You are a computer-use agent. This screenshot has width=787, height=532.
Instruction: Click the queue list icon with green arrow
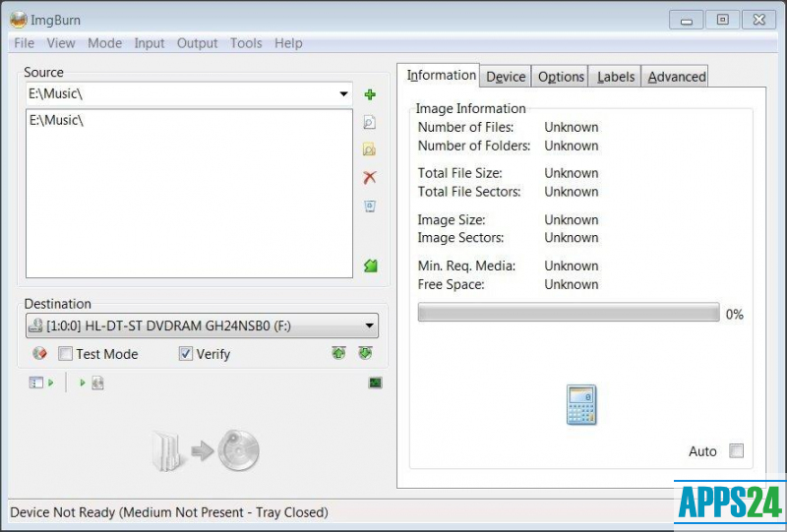pos(41,383)
